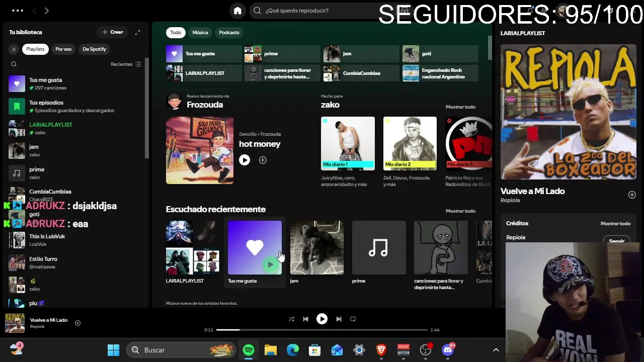Open the goti shortcut tile
The image size is (644, 362).
click(440, 54)
